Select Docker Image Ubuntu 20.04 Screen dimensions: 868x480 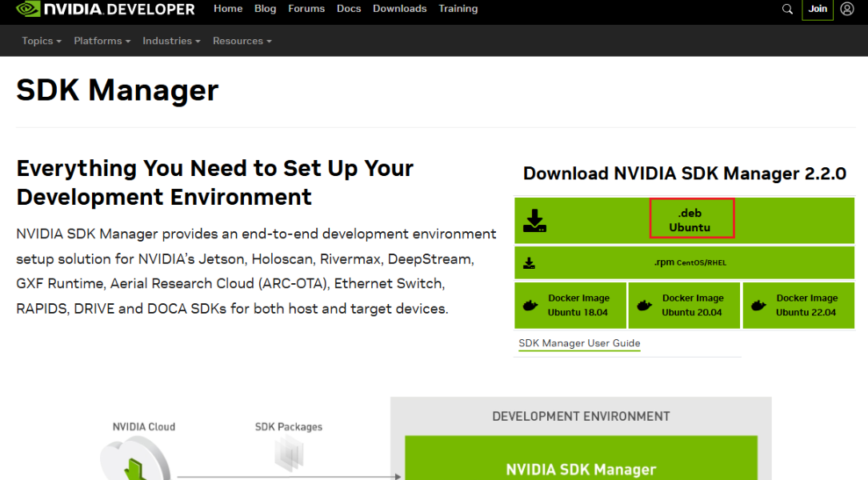[x=684, y=305]
